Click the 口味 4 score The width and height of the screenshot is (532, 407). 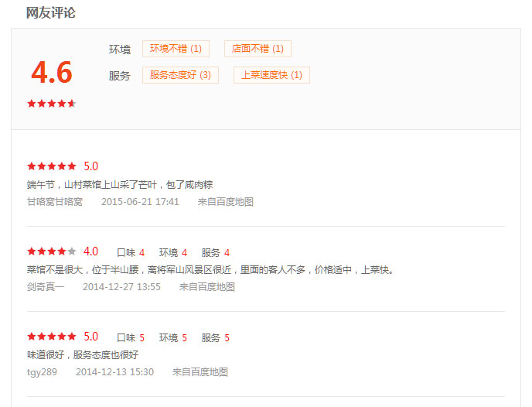[131, 252]
